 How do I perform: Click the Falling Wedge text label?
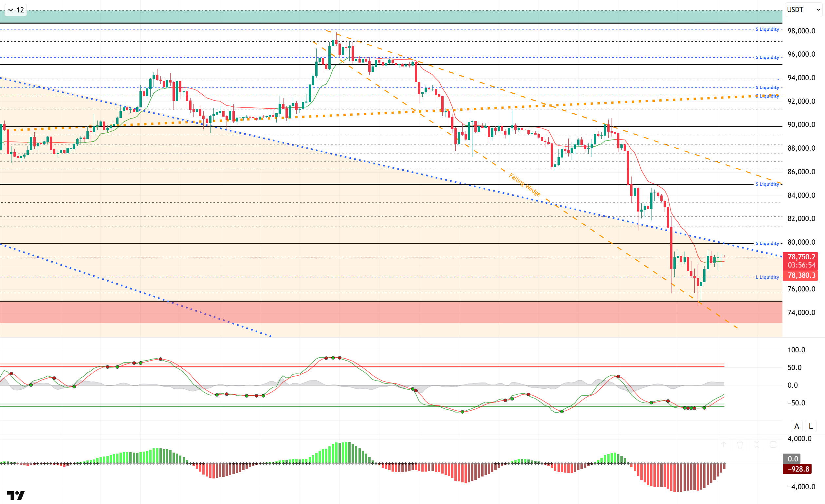pos(524,185)
